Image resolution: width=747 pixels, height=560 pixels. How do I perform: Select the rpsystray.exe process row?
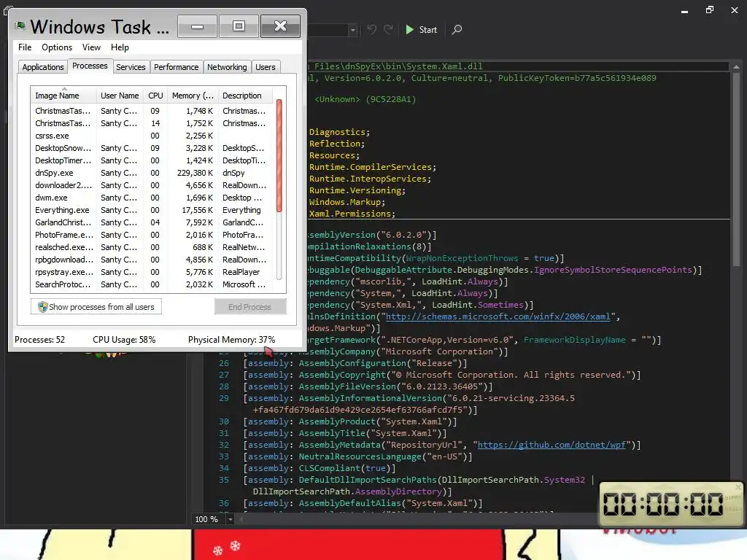tap(152, 272)
